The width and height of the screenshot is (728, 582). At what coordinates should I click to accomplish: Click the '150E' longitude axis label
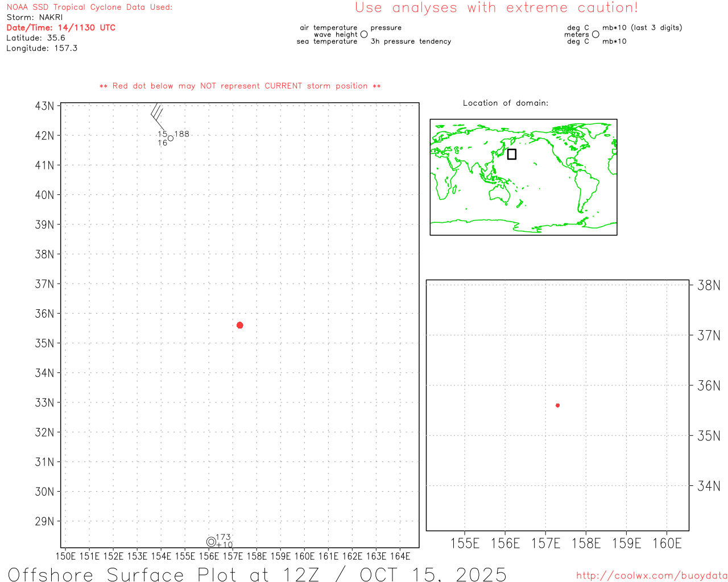coord(65,556)
